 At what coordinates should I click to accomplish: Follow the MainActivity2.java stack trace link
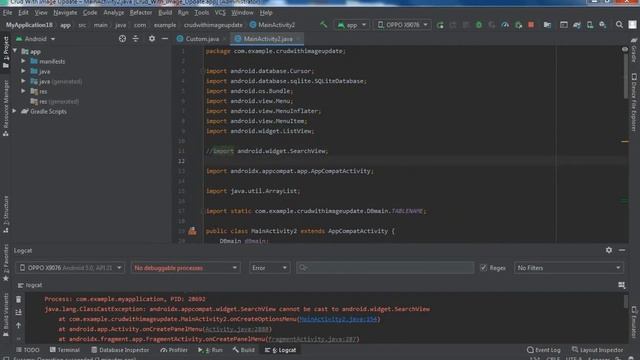[338, 319]
